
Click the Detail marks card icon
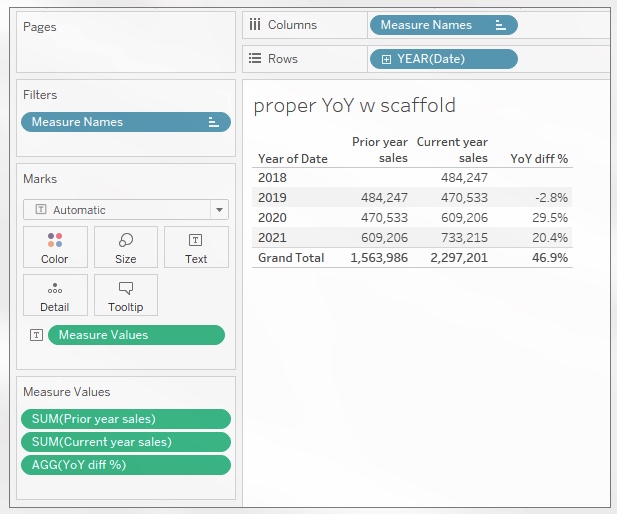pyautogui.click(x=55, y=289)
